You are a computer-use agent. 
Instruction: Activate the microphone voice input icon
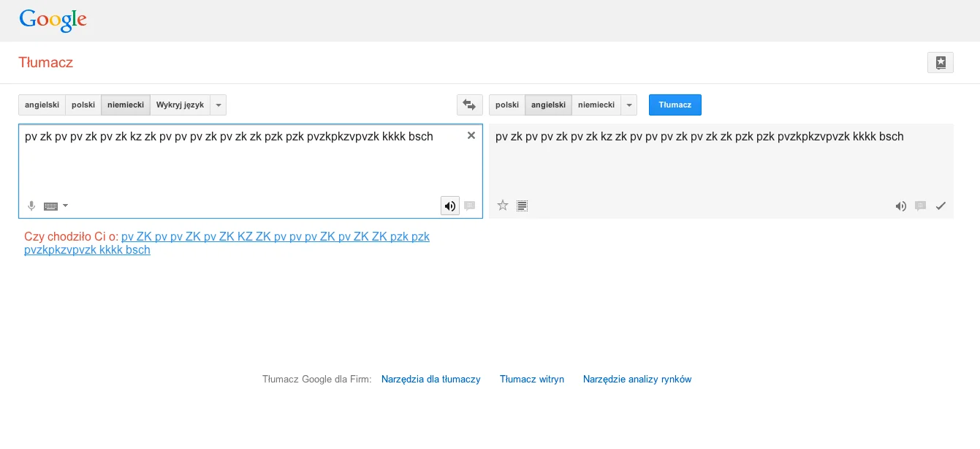click(x=31, y=206)
